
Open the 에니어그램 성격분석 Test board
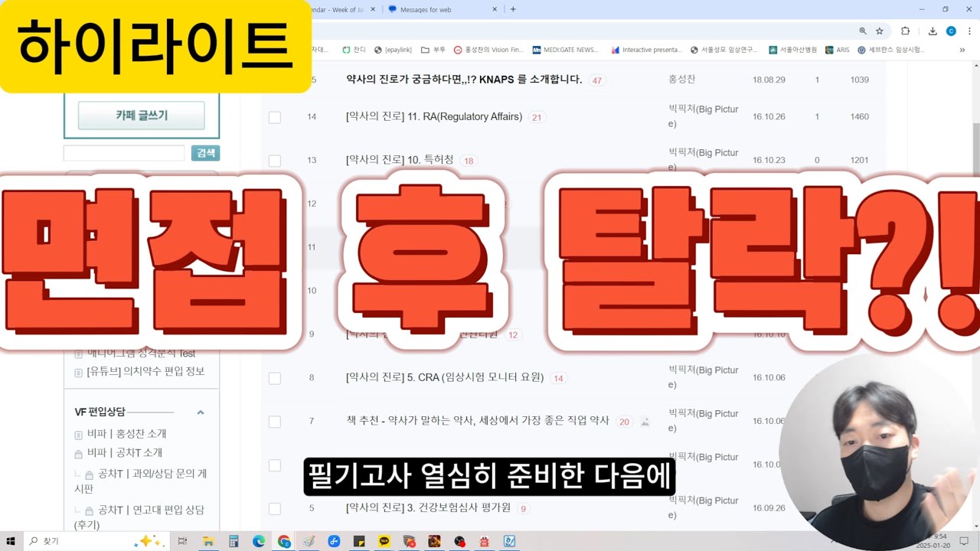[141, 354]
